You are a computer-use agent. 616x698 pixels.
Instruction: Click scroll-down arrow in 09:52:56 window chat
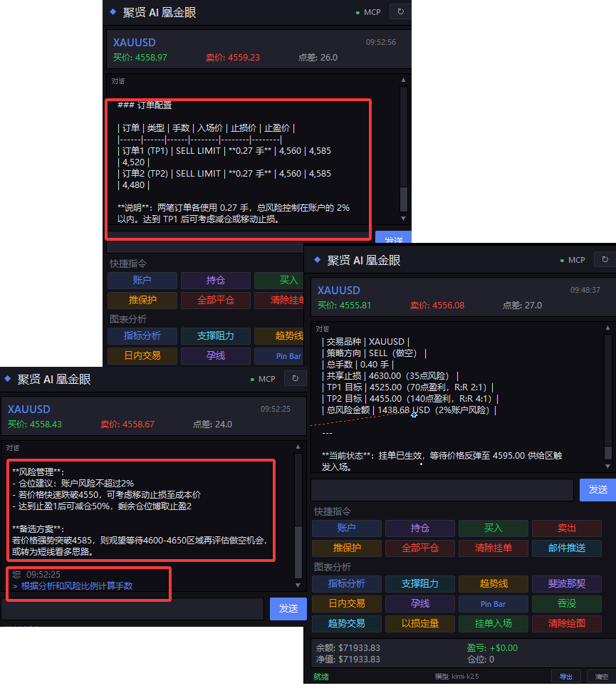[403, 218]
